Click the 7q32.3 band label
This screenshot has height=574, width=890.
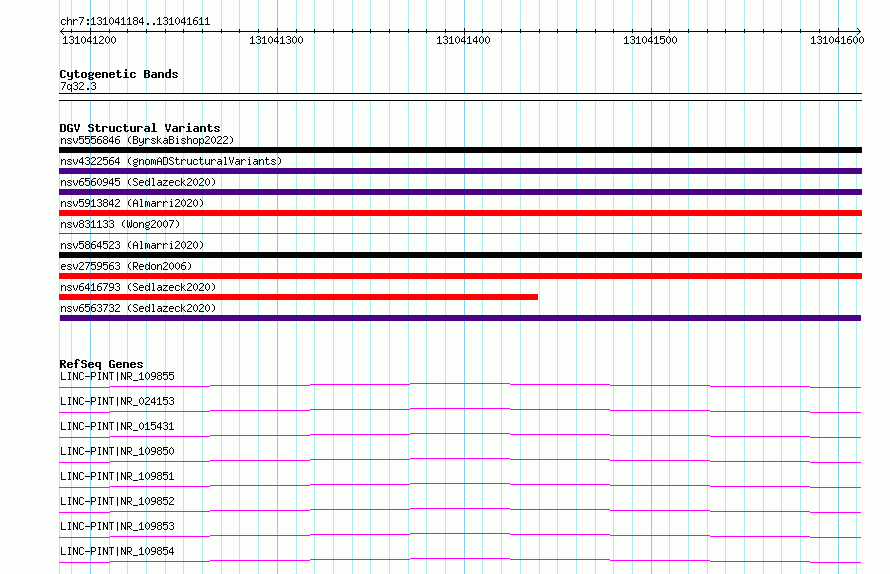tap(78, 86)
